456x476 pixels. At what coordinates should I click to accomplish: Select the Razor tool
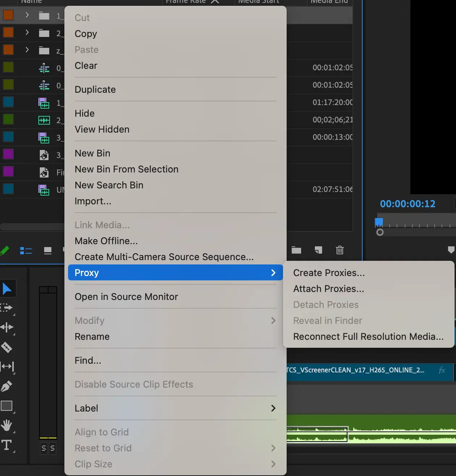7,347
